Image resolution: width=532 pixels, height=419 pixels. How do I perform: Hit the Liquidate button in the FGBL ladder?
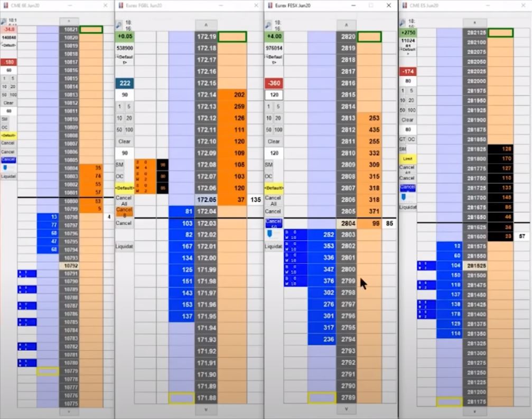pos(125,246)
